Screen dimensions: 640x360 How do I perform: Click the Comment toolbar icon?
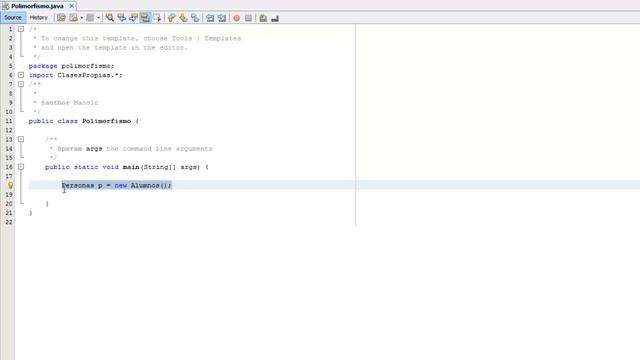tap(263, 18)
